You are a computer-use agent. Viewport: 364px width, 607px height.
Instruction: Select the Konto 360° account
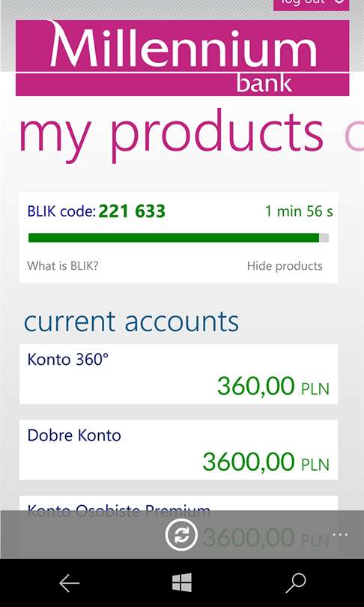click(179, 374)
